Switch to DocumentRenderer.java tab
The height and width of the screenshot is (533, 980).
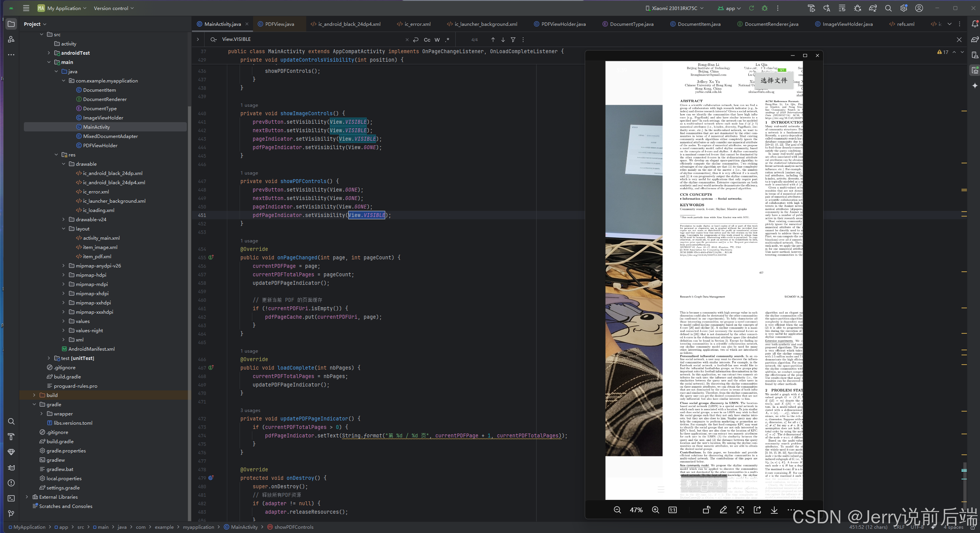coord(768,24)
